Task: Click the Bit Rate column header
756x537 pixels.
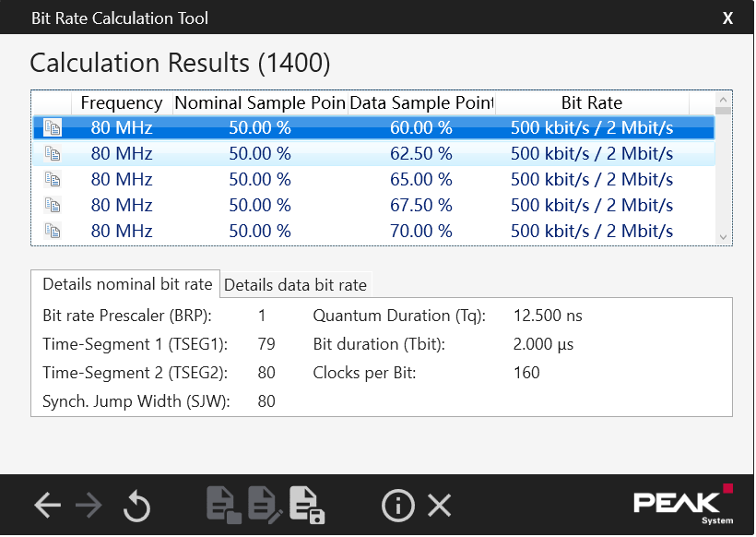Action: click(591, 102)
